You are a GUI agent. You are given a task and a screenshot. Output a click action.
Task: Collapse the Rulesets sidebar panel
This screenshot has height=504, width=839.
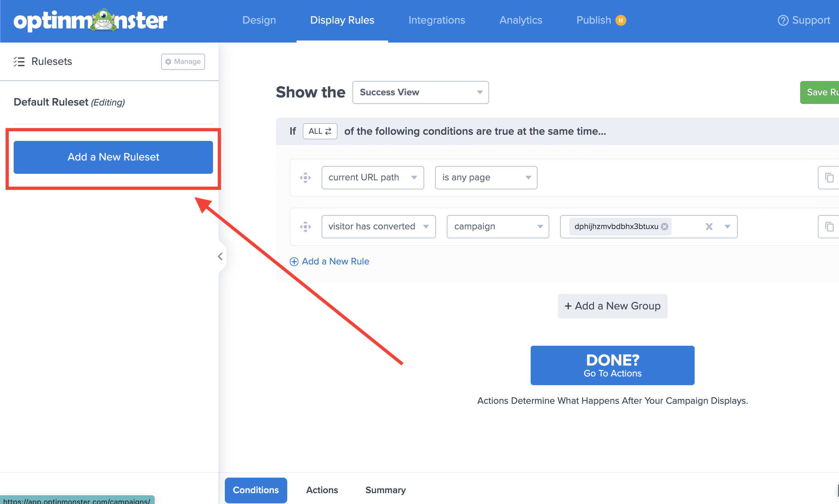[x=220, y=256]
